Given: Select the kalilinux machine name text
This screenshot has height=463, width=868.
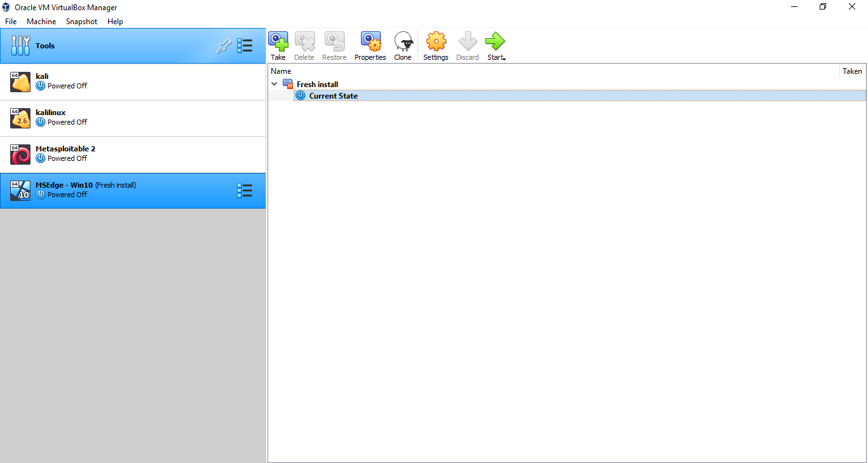Looking at the screenshot, I should [x=50, y=113].
